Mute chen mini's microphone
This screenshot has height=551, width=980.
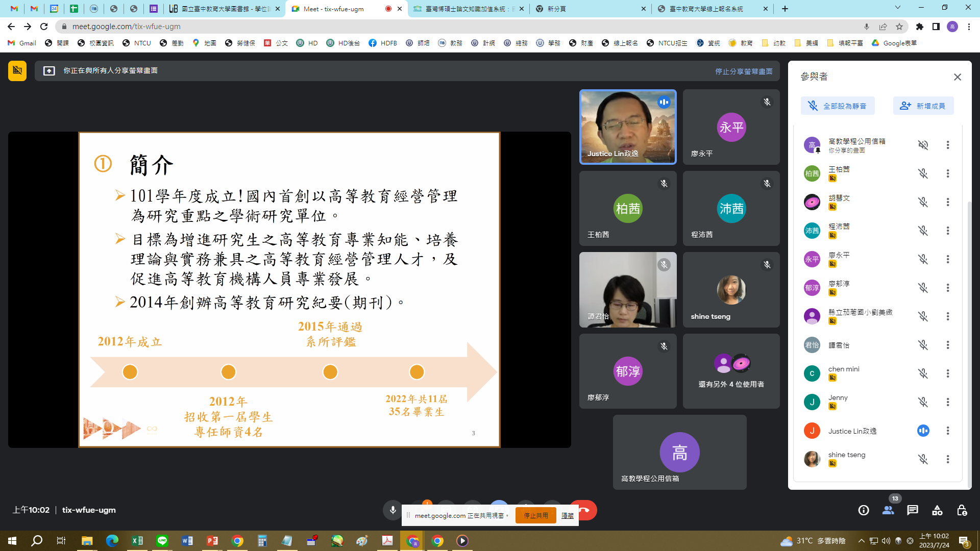(x=923, y=373)
